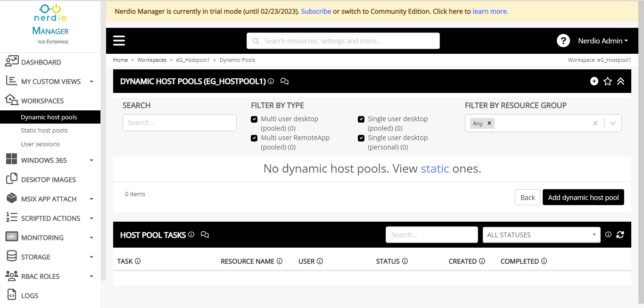Uncheck Single user desktop (pooled) filter
This screenshot has height=308, width=644.
[361, 119]
